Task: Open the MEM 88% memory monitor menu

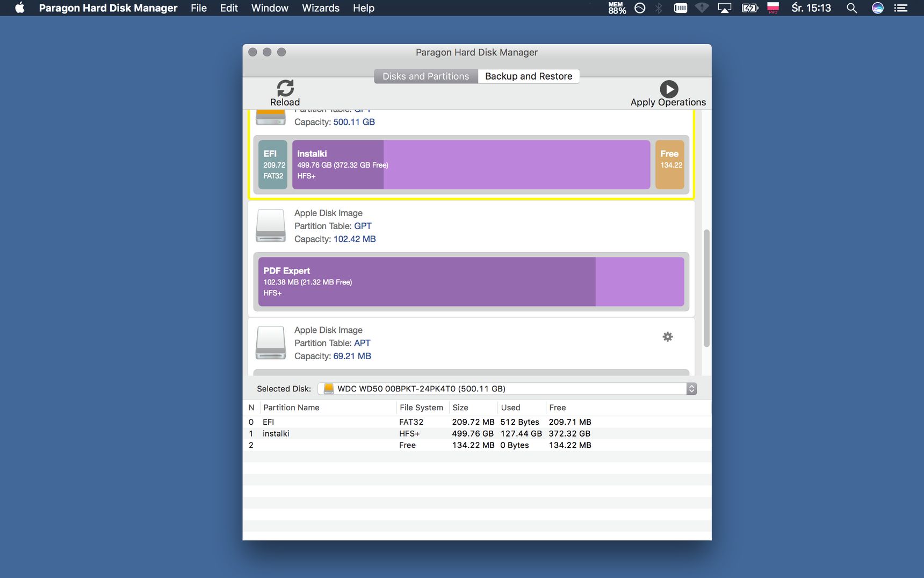Action: tap(617, 8)
